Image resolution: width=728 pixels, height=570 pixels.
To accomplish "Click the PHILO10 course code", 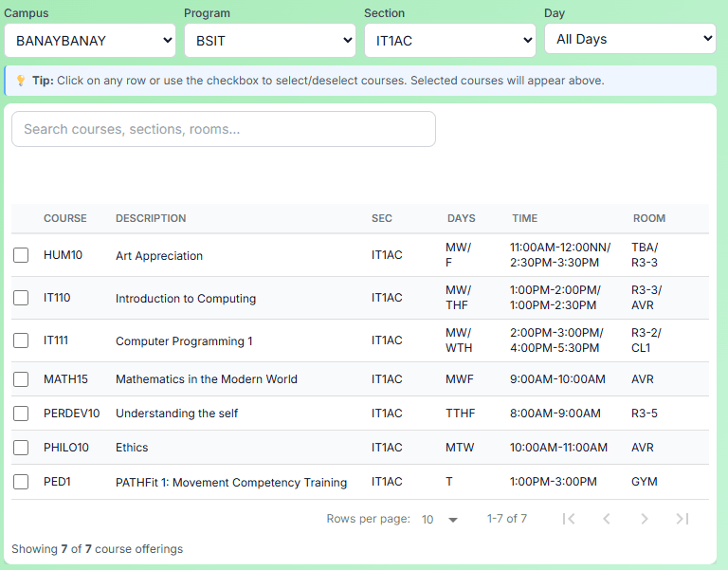I will point(66,448).
